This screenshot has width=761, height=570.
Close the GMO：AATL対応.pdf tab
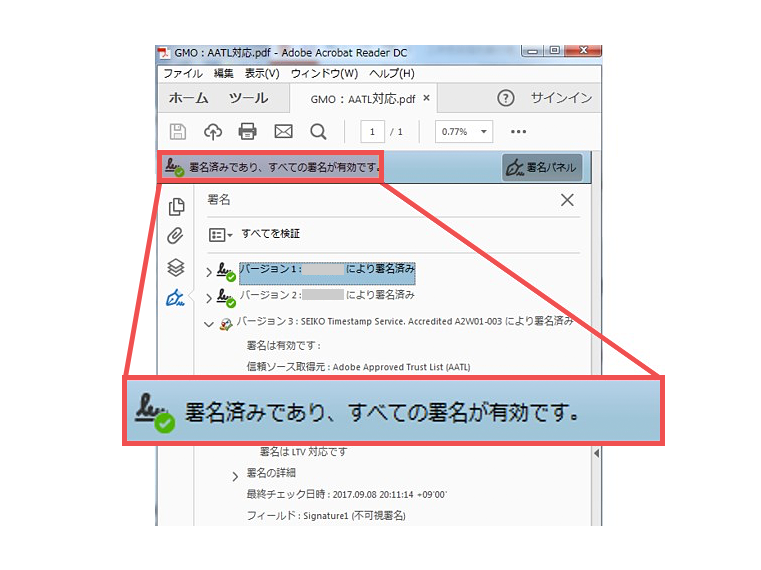point(426,98)
